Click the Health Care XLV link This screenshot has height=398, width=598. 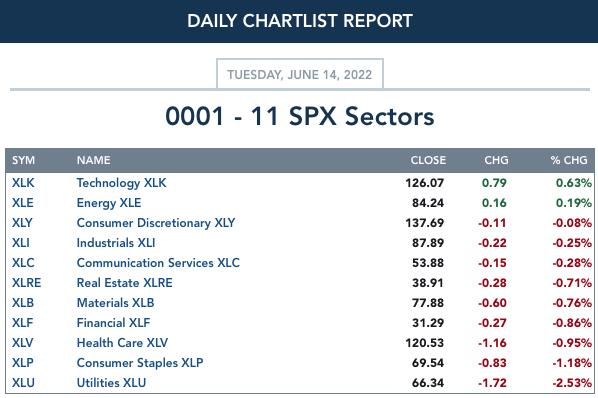(x=122, y=343)
